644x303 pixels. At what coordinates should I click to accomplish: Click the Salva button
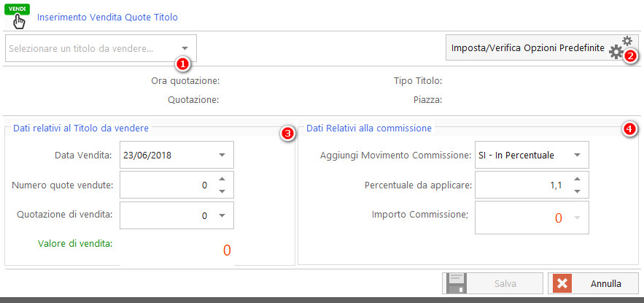pos(492,283)
